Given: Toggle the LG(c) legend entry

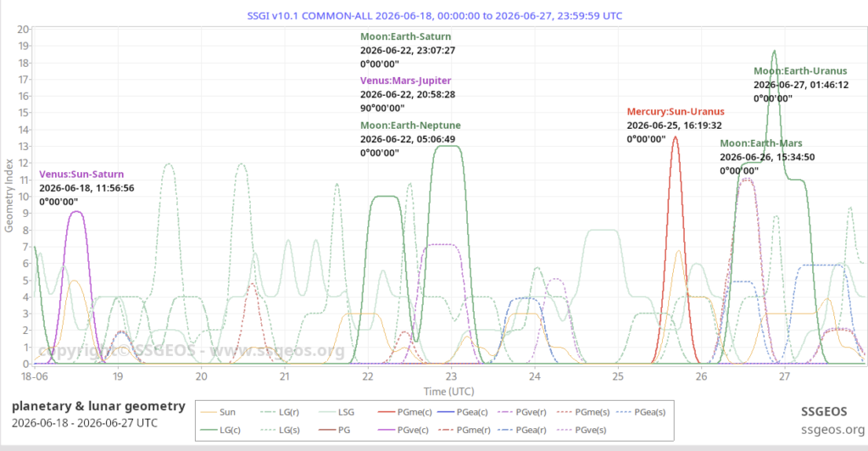Looking at the screenshot, I should [220, 430].
